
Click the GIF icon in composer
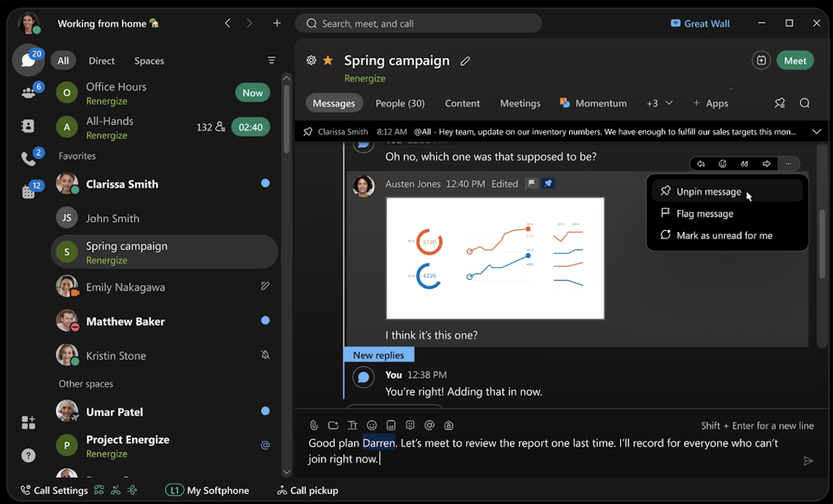click(x=391, y=425)
